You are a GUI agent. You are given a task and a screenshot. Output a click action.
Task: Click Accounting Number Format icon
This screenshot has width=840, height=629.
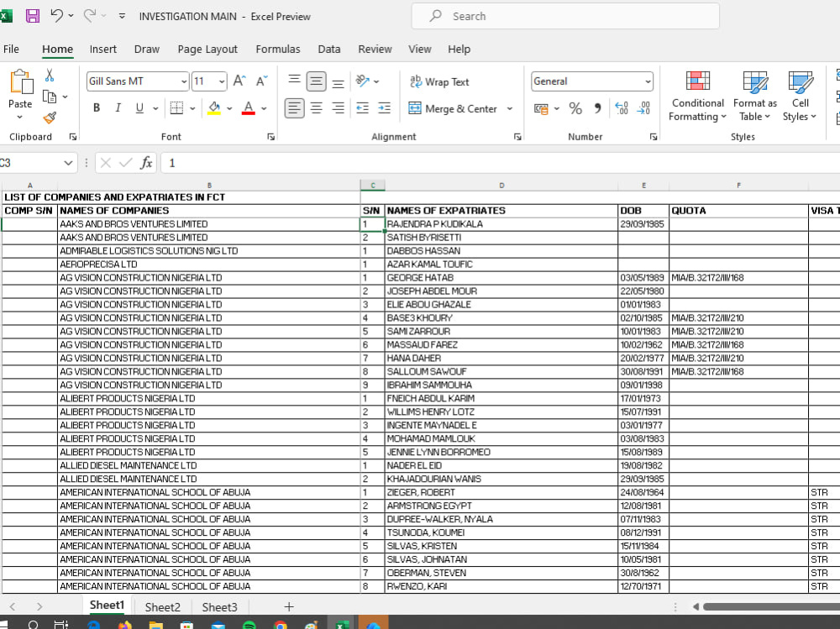(x=541, y=109)
